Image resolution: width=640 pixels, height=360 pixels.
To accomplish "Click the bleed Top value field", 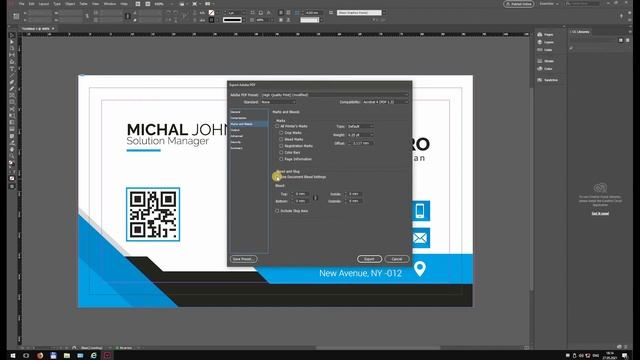I will pos(302,194).
